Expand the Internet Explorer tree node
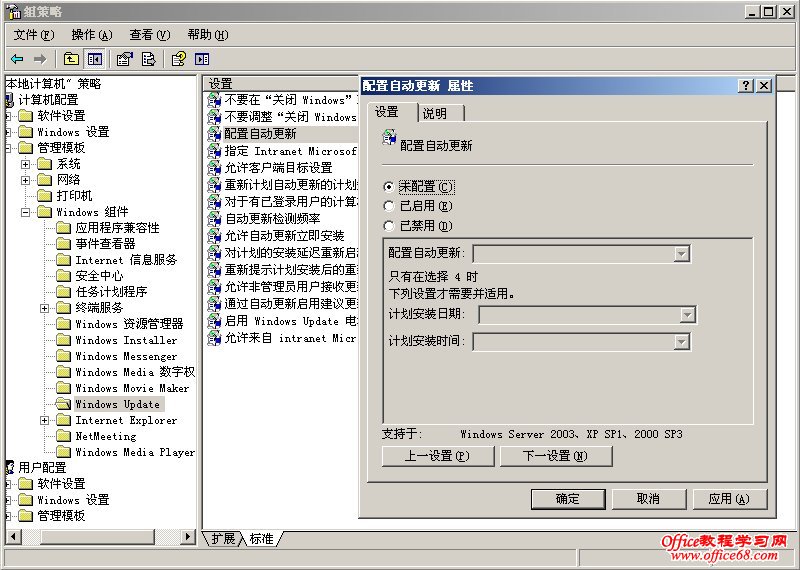This screenshot has width=800, height=570. [x=44, y=420]
